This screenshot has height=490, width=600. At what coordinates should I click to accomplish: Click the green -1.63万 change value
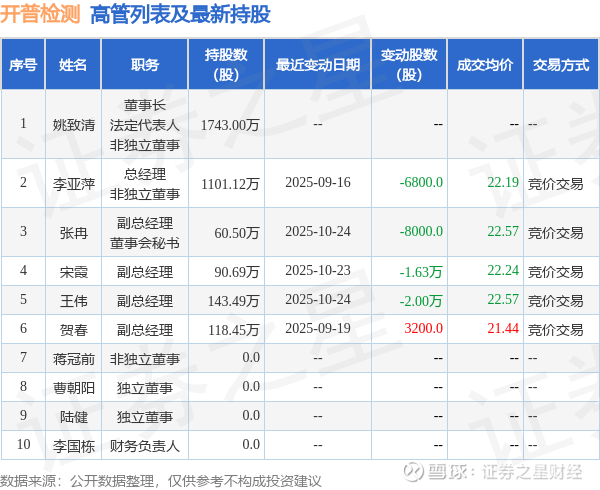tap(421, 272)
